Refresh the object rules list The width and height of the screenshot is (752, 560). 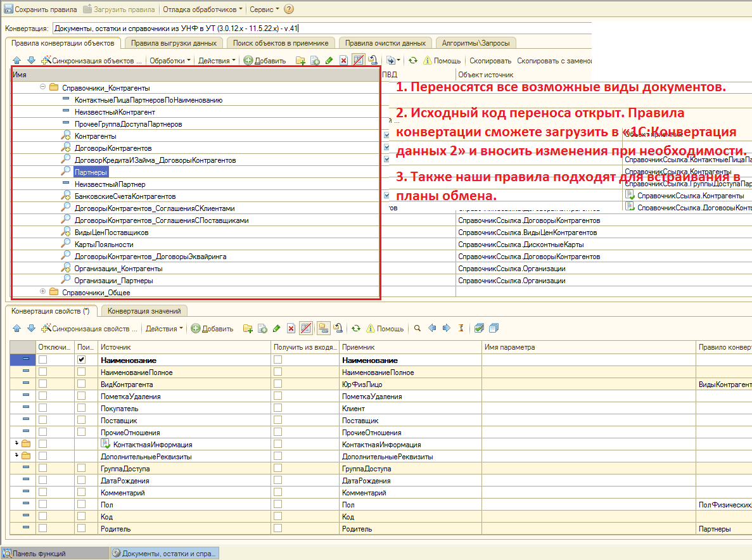(x=413, y=60)
